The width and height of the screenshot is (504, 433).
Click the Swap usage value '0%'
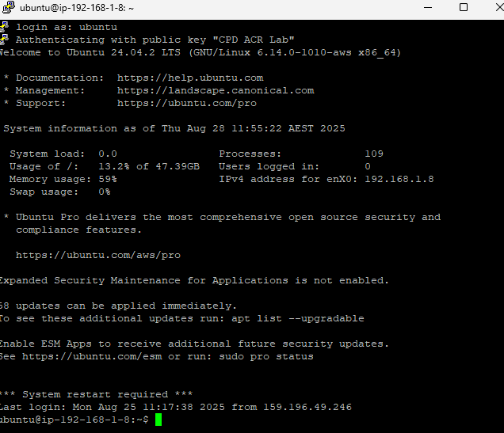point(105,192)
